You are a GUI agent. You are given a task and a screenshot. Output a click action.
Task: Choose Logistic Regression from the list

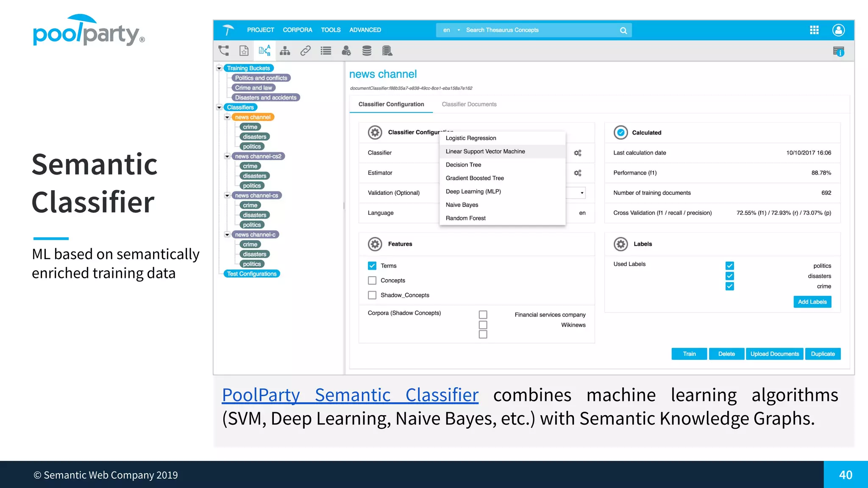pos(503,138)
